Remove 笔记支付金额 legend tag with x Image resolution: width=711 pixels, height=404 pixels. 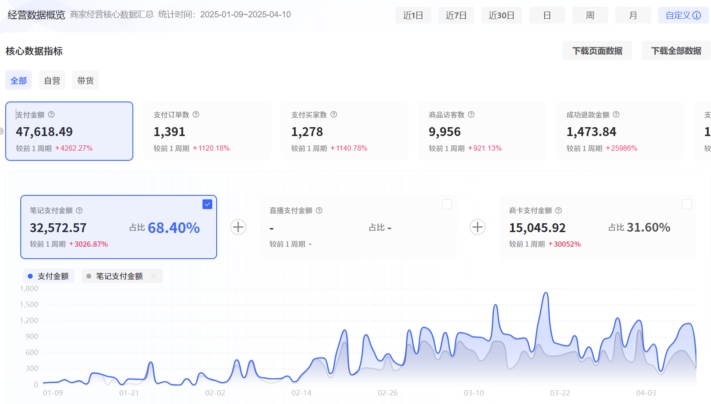pyautogui.click(x=153, y=276)
